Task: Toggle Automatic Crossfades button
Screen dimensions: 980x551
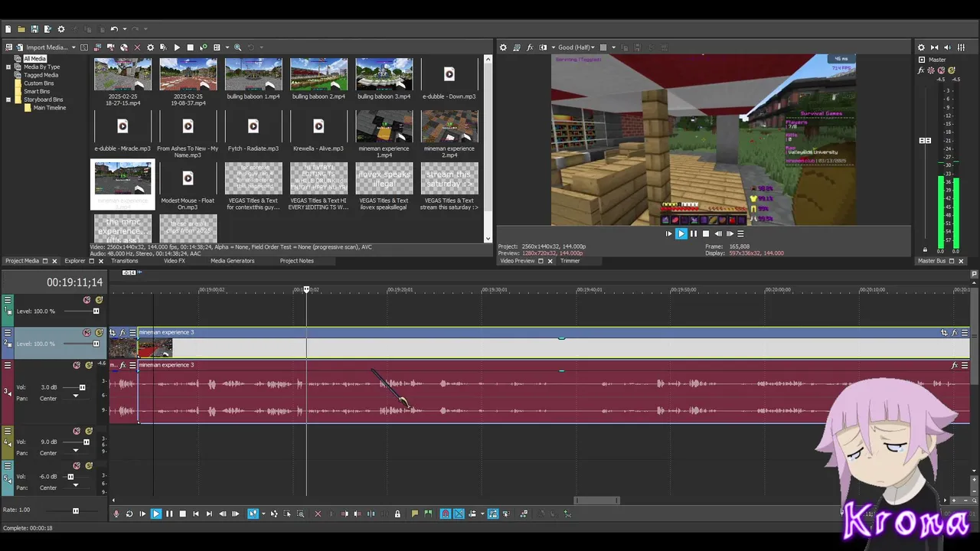Action: [459, 514]
